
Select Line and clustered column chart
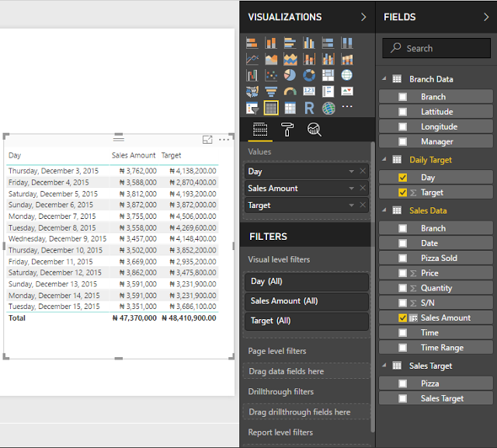point(328,59)
